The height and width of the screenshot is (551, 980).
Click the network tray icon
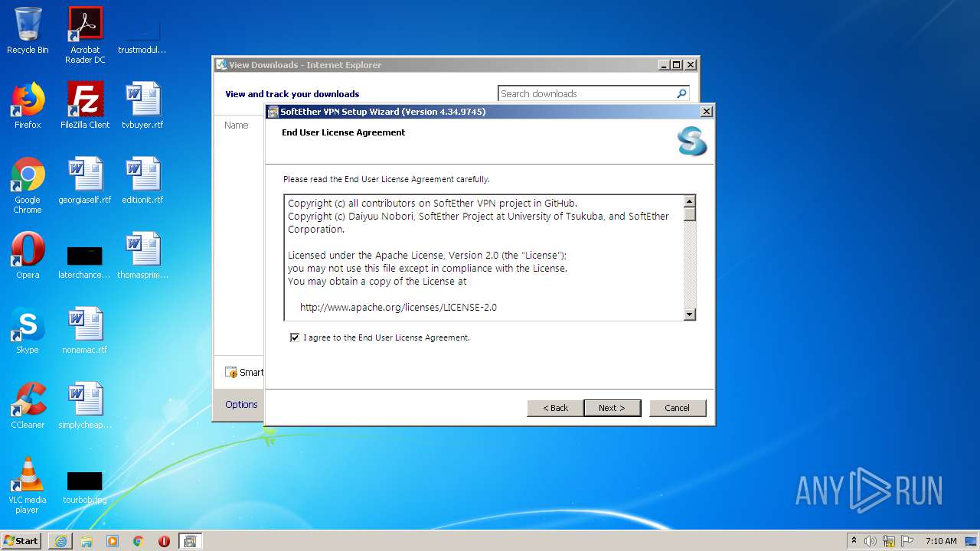coord(889,541)
